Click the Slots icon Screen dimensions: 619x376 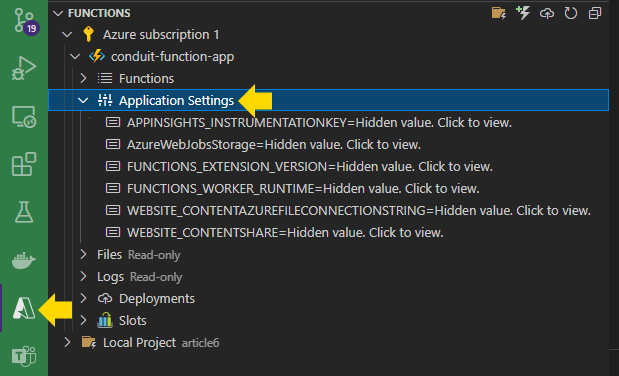point(105,320)
